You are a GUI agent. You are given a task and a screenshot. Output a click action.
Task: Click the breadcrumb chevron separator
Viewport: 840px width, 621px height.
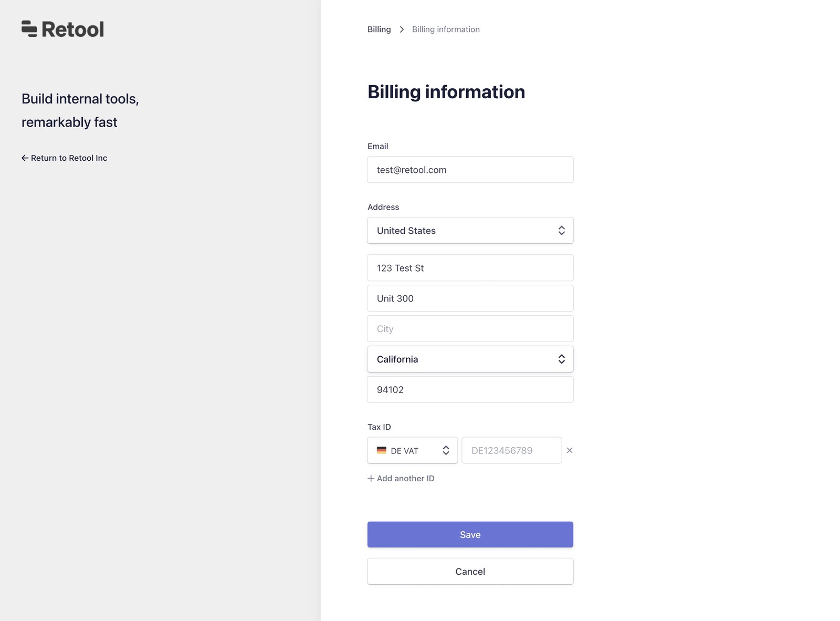pyautogui.click(x=402, y=29)
